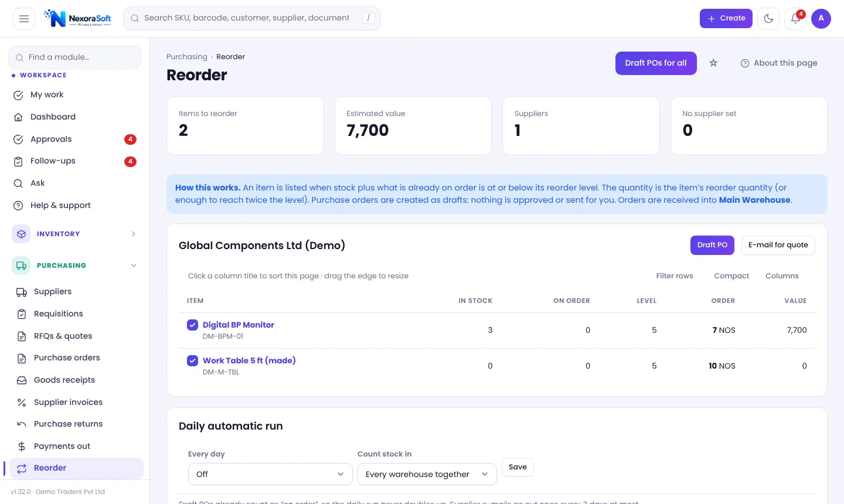Favorite this page with the star icon
The width and height of the screenshot is (844, 504).
tap(713, 63)
